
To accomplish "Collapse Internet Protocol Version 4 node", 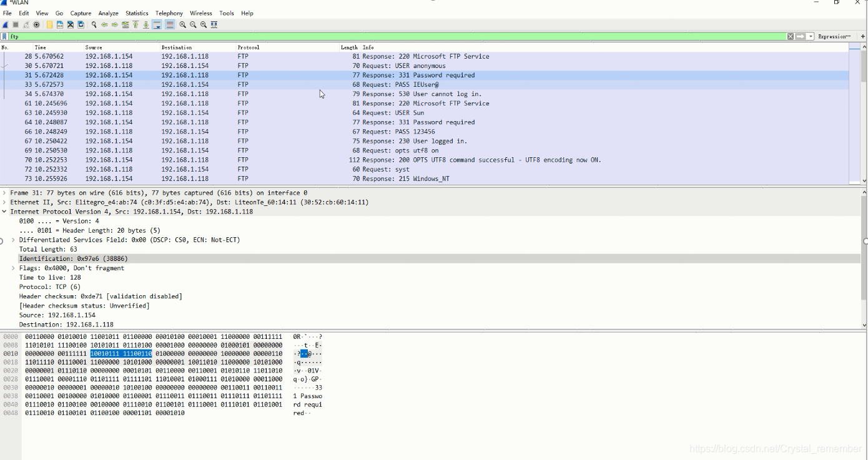I will click(4, 212).
